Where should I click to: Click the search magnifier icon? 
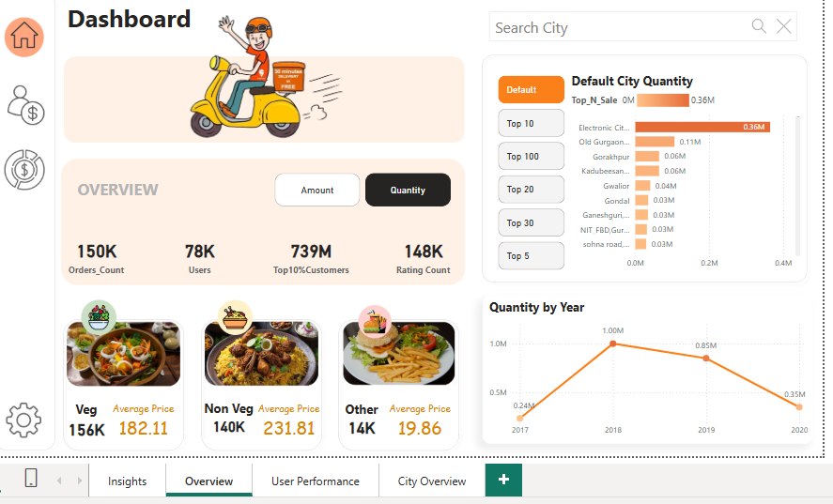tap(759, 26)
